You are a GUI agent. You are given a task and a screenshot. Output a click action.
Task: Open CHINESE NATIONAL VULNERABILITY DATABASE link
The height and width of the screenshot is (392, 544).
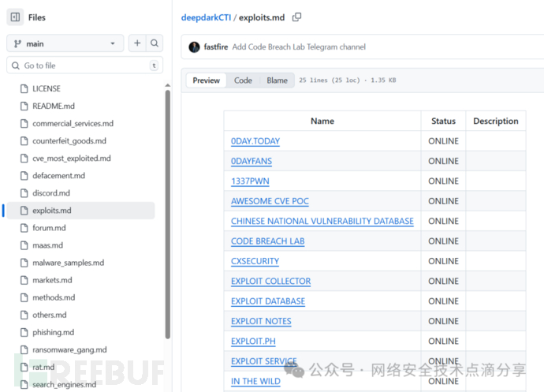tap(322, 221)
